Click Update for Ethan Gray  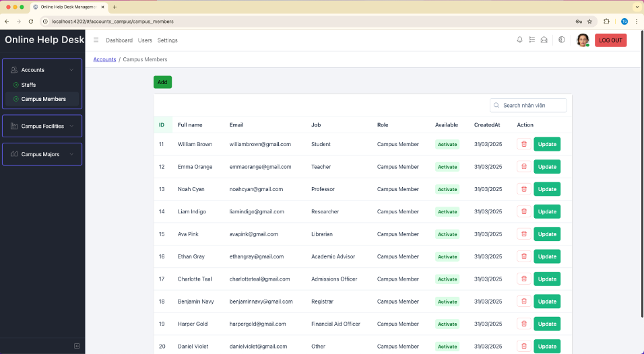tap(547, 256)
